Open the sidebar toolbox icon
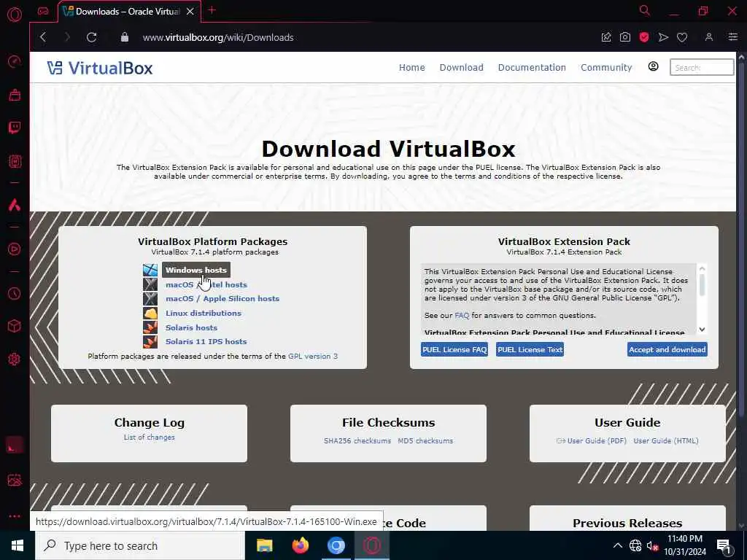This screenshot has height=560, width=747. tap(15, 95)
